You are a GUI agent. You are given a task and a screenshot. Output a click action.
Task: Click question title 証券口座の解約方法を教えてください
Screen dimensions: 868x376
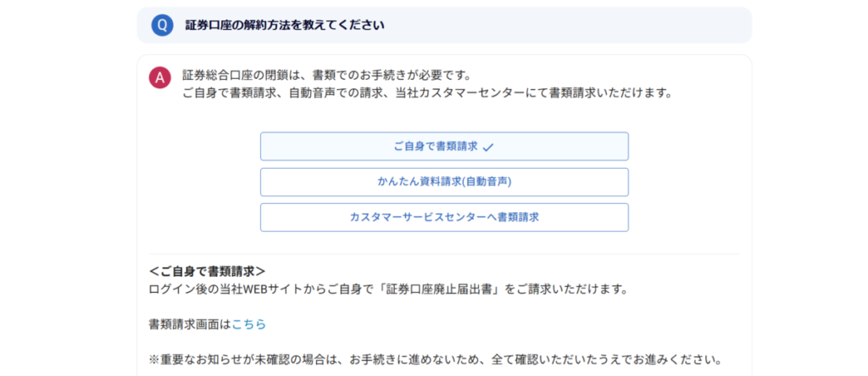click(285, 25)
